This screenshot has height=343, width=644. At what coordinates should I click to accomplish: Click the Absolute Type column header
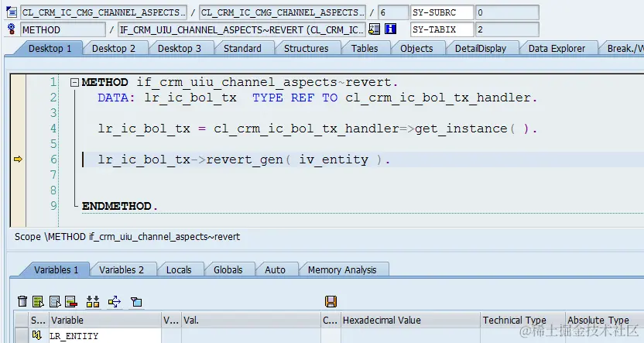604,320
